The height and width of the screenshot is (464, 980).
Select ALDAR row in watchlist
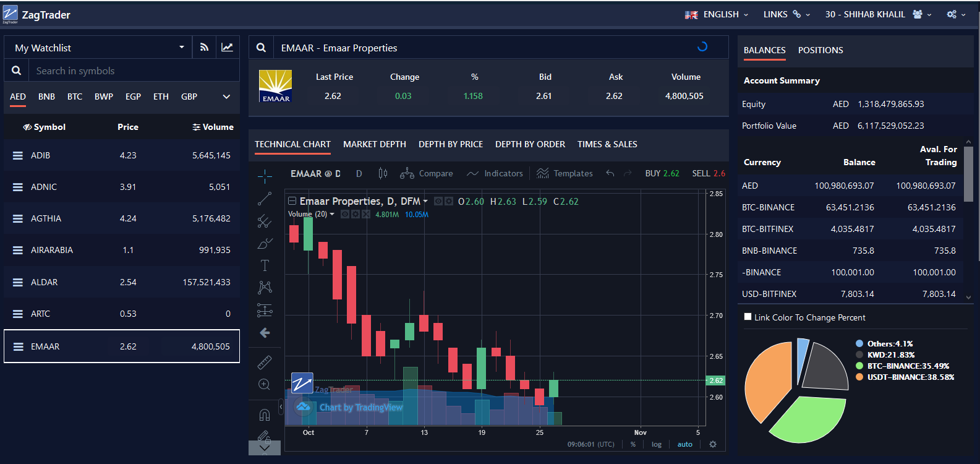click(x=122, y=282)
